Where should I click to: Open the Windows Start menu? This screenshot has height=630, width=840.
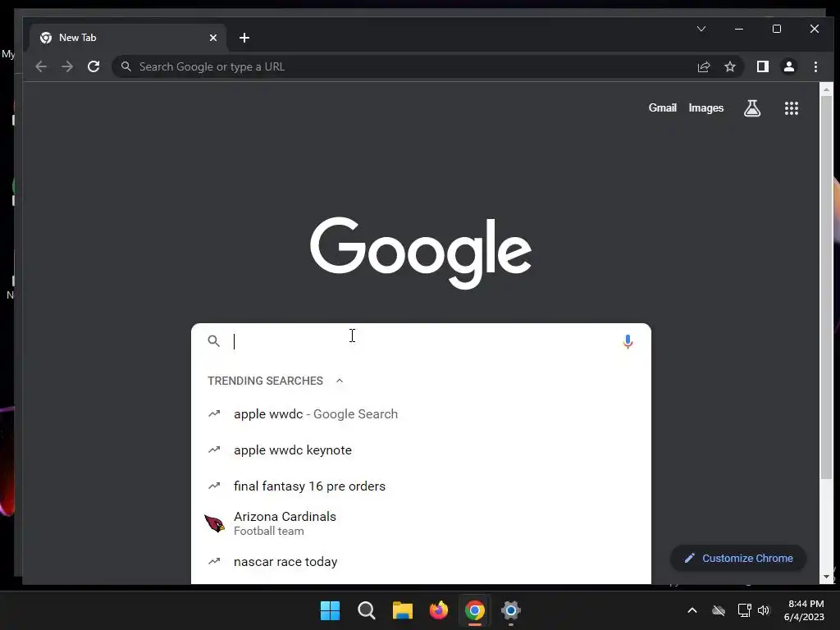tap(330, 610)
